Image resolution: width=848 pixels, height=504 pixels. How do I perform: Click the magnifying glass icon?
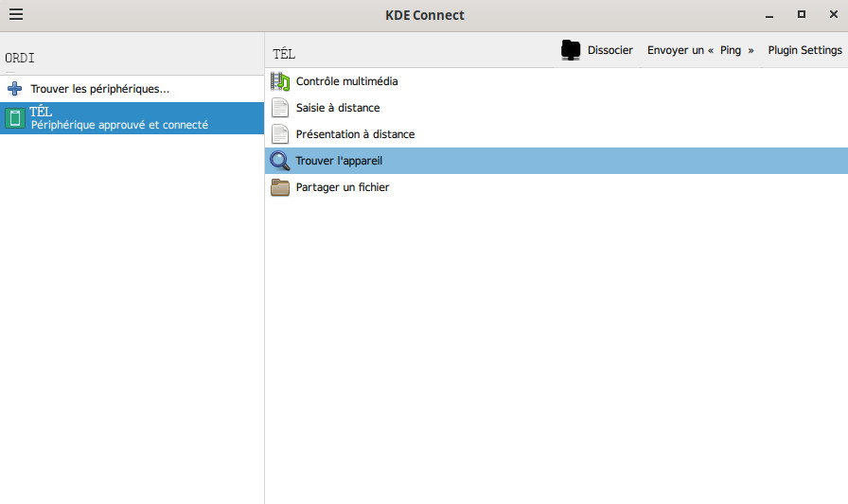[x=280, y=161]
